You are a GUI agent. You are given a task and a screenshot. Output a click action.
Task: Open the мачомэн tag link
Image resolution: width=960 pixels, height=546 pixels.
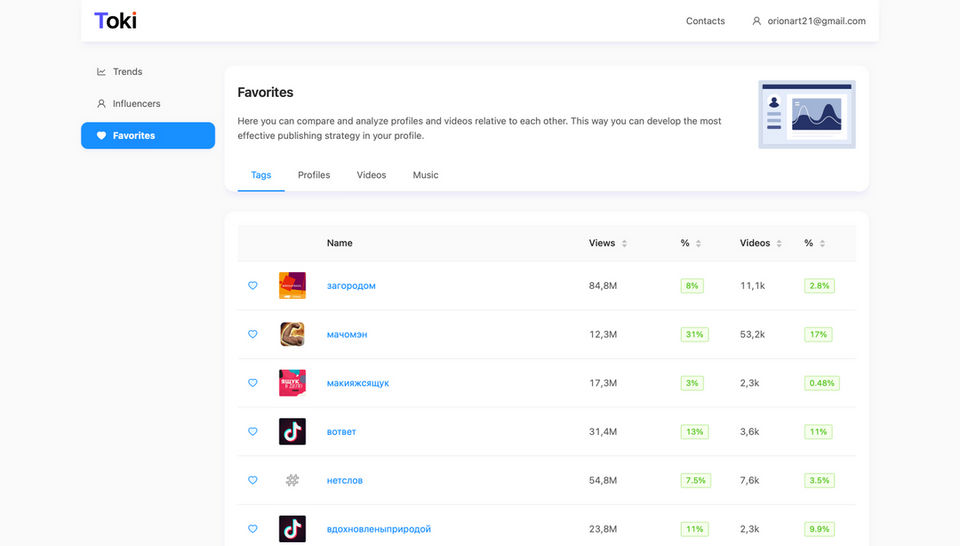(347, 334)
